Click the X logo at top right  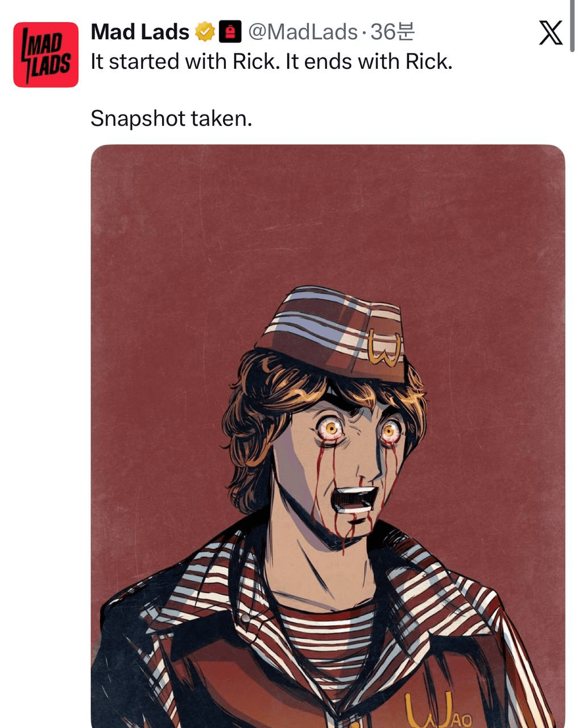550,32
